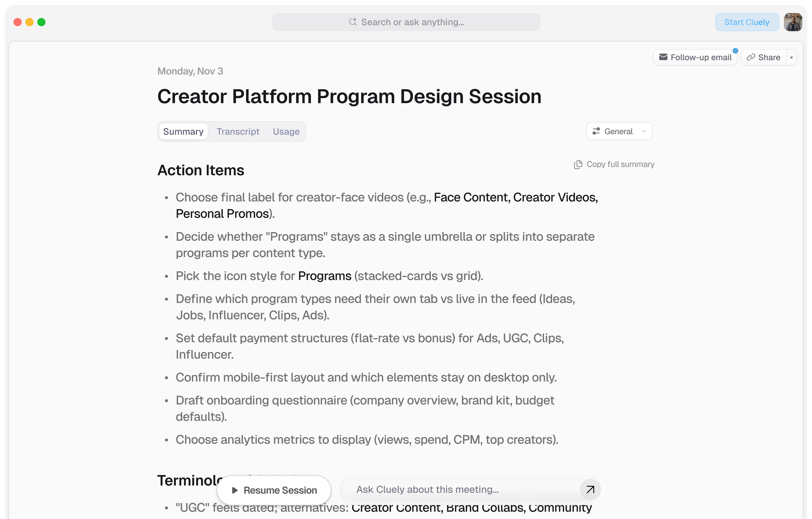Click the blue notification dot on Follow-up email

735,51
